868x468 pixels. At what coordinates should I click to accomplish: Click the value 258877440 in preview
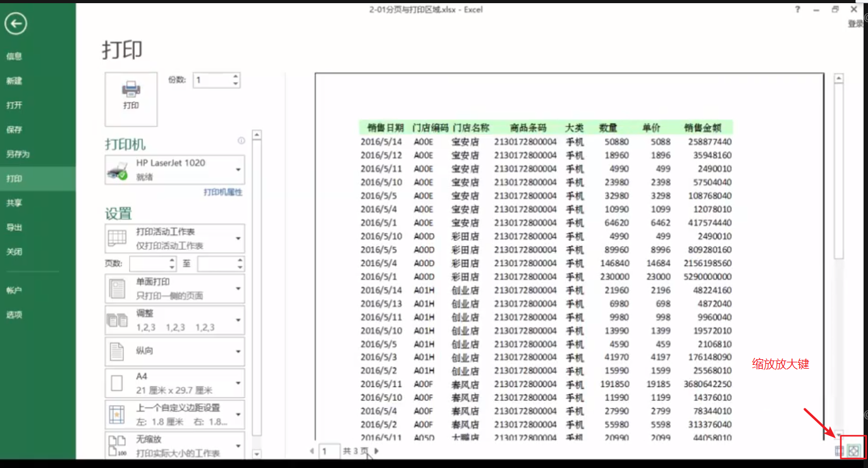710,142
